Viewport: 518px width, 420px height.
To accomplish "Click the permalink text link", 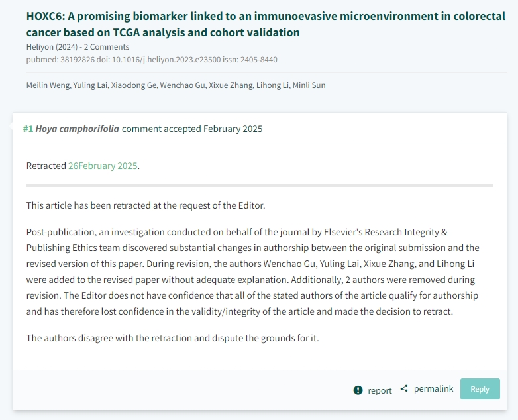I will [433, 389].
